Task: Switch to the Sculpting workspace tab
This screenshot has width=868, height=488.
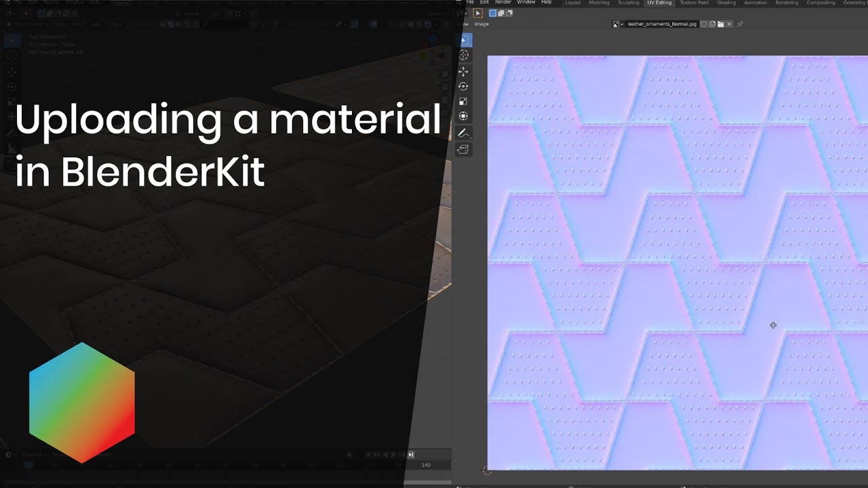Action: tap(629, 3)
